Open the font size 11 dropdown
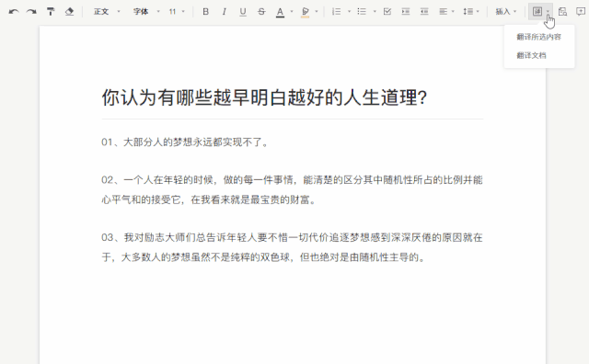The image size is (589, 364). (177, 12)
